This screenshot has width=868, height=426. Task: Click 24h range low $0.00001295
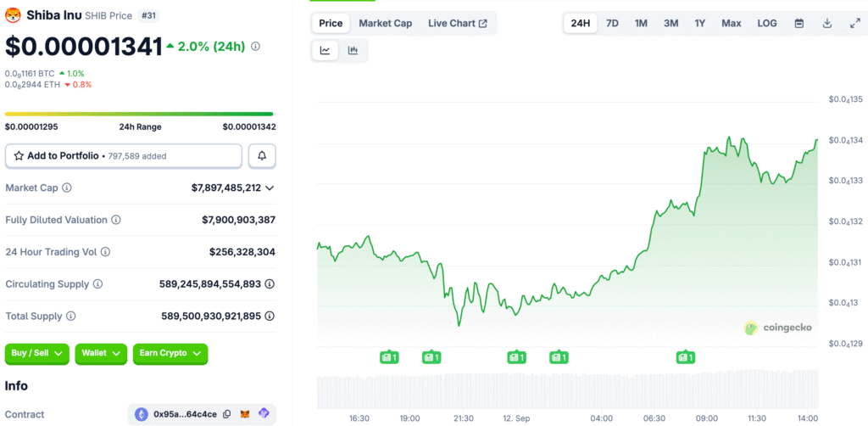point(31,126)
